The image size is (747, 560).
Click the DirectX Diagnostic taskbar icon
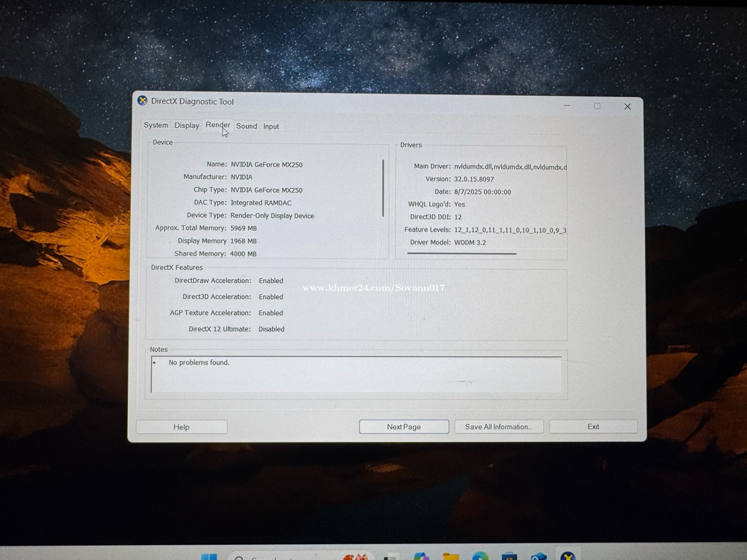[x=568, y=556]
